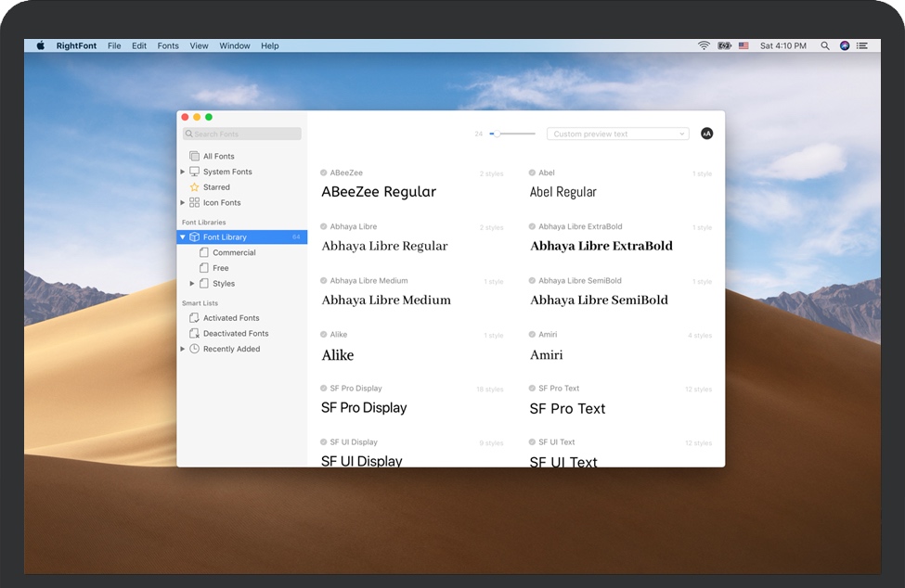This screenshot has width=905, height=588.
Task: Expand the Styles folder
Action: [x=192, y=284]
